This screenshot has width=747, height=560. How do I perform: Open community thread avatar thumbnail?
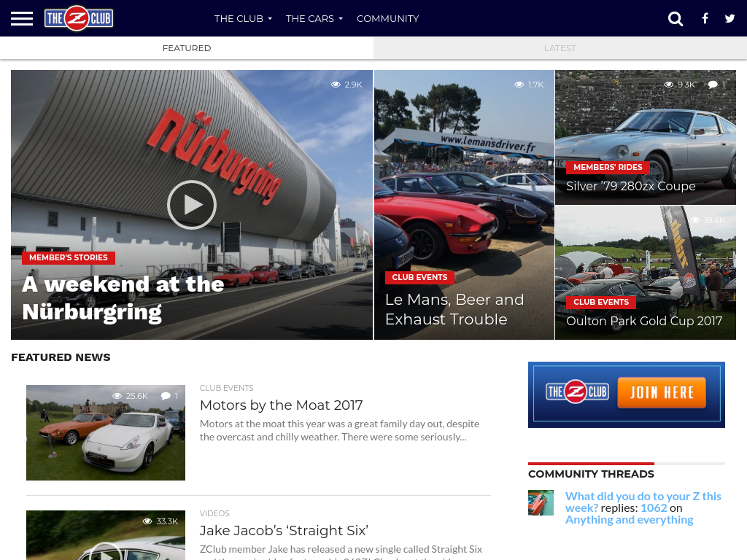pyautogui.click(x=541, y=503)
